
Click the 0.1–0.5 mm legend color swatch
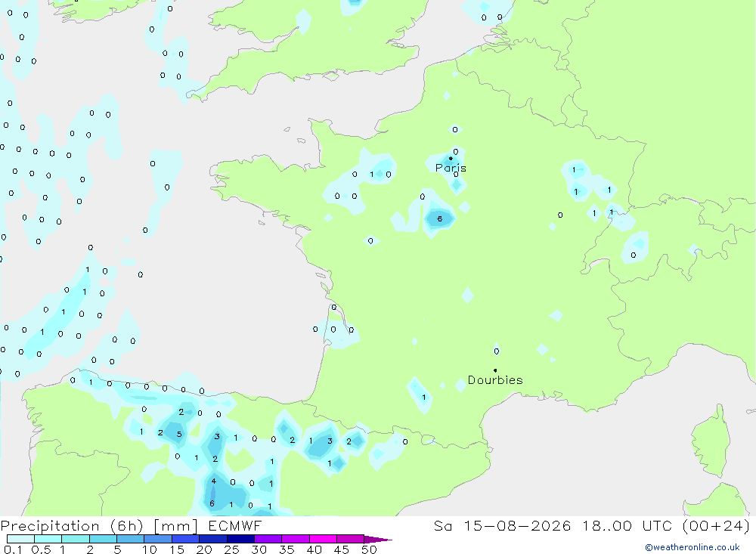(20, 539)
